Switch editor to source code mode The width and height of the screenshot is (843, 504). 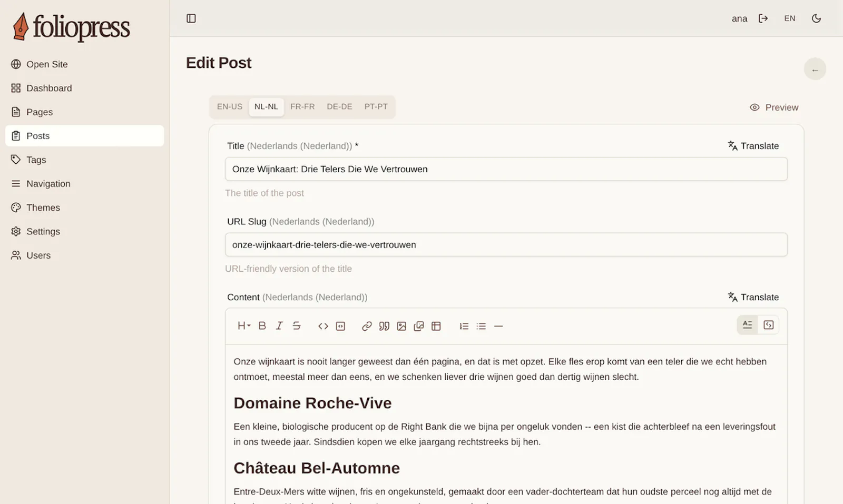click(x=769, y=325)
